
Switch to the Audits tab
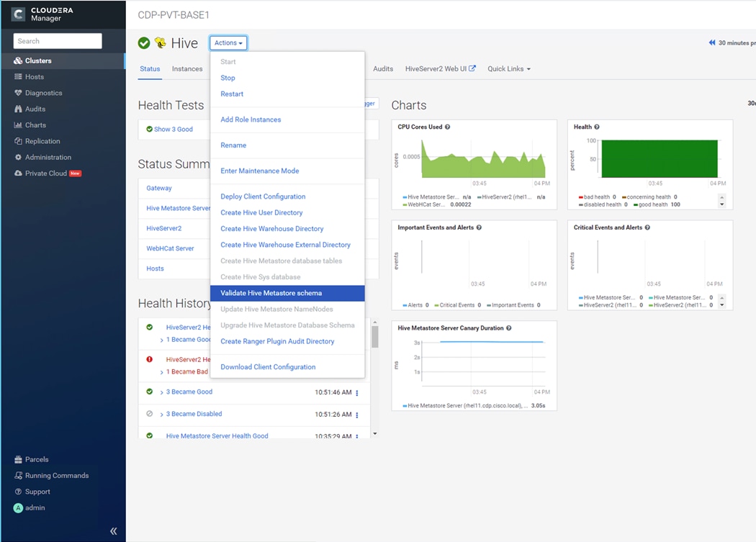pos(383,69)
